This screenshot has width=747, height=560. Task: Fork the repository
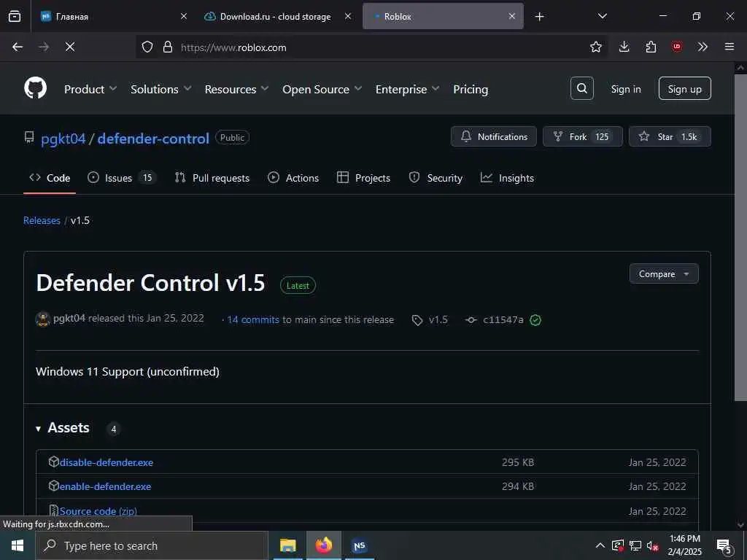[583, 136]
